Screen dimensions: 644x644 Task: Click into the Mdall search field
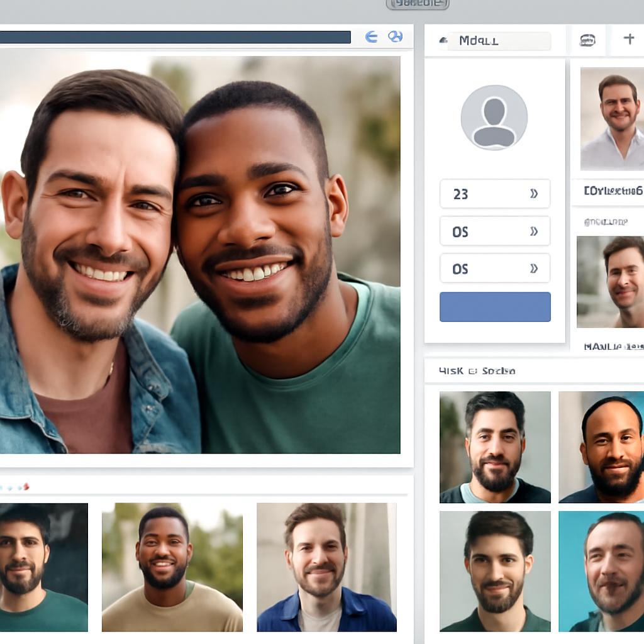[499, 41]
